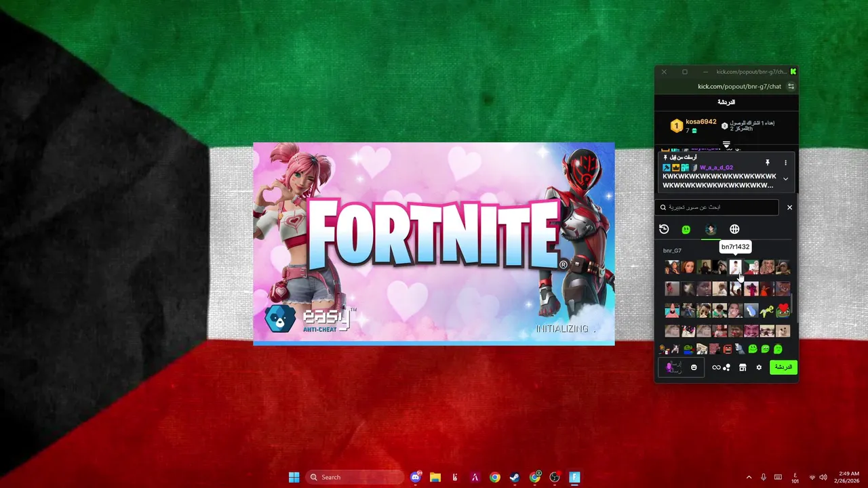This screenshot has height=488, width=868.
Task: Select the blue Kuwait map emote
Action: 751,310
